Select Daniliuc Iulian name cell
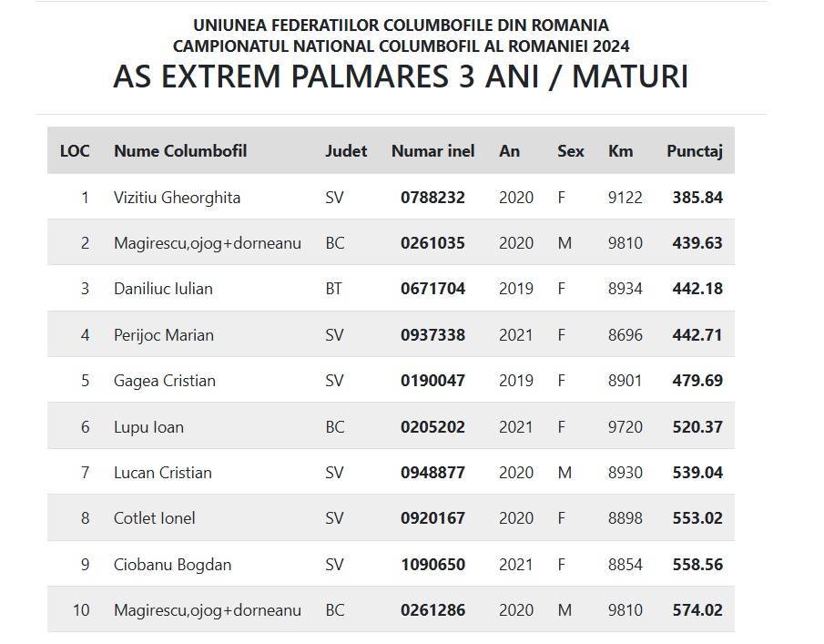The width and height of the screenshot is (824, 644). 163,289
